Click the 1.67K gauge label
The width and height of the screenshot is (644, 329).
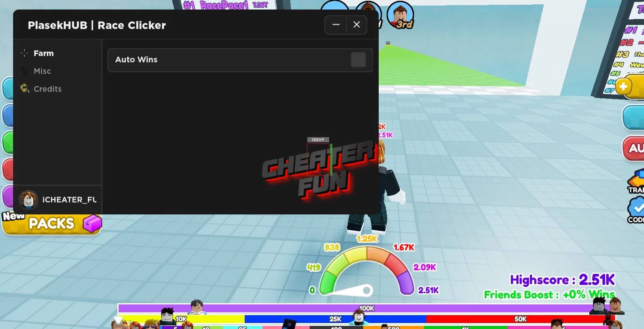404,248
